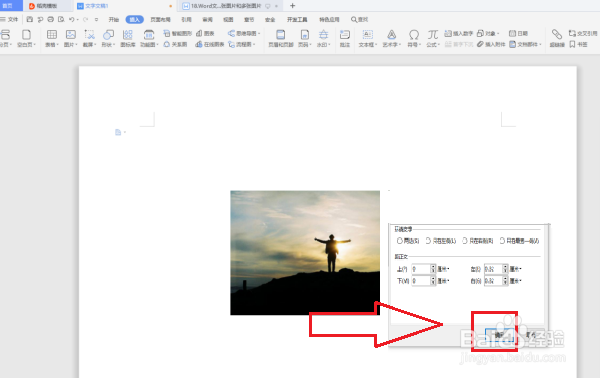The width and height of the screenshot is (600, 379).
Task: Insert a symbol (符号)
Action: point(414,39)
